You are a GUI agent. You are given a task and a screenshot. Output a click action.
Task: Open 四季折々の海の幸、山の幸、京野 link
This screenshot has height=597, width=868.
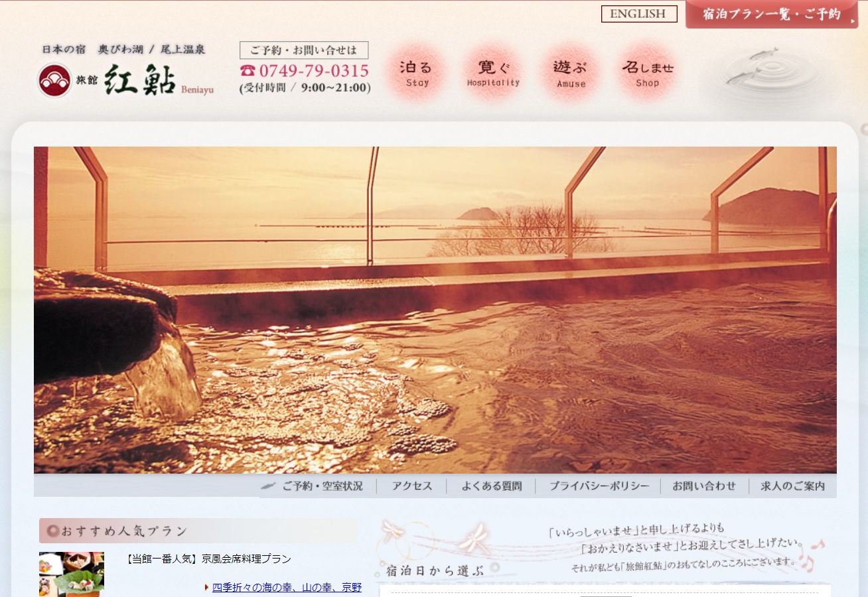pyautogui.click(x=287, y=587)
